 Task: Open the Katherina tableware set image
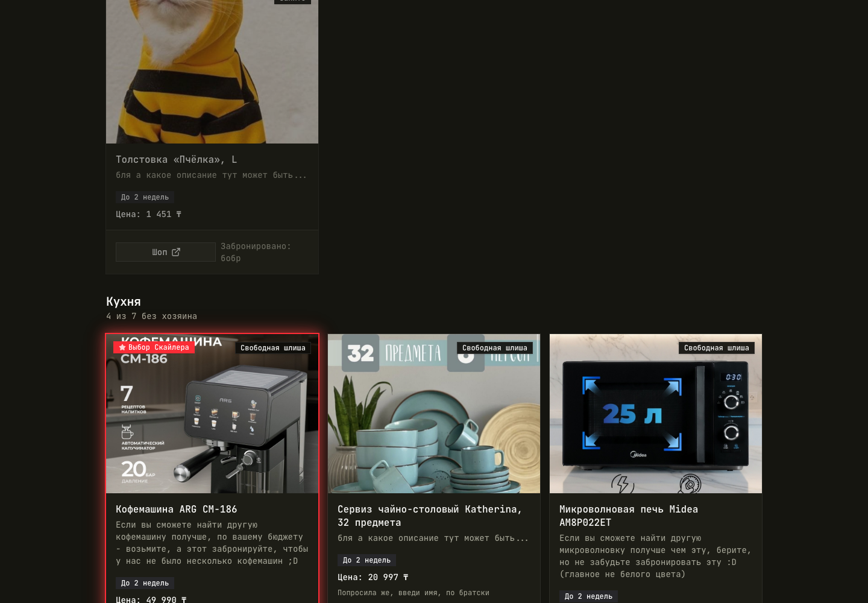coord(434,414)
